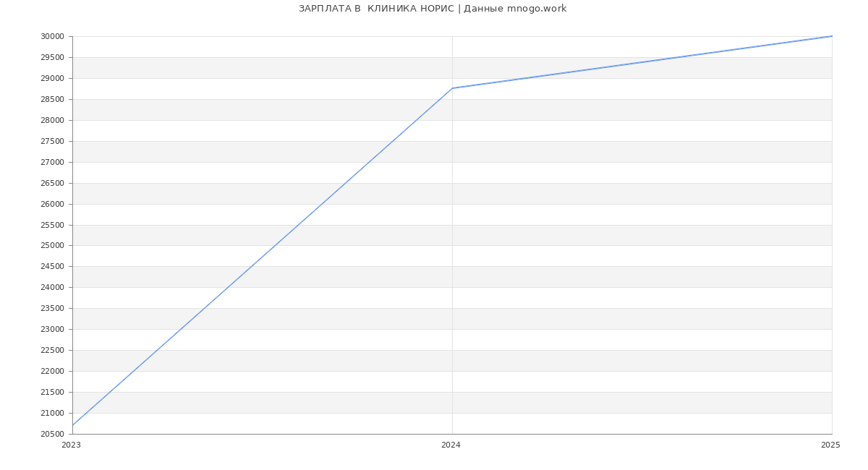This screenshot has width=868, height=470.
Task: Click the 27000 y-axis label
Action: tap(52, 162)
